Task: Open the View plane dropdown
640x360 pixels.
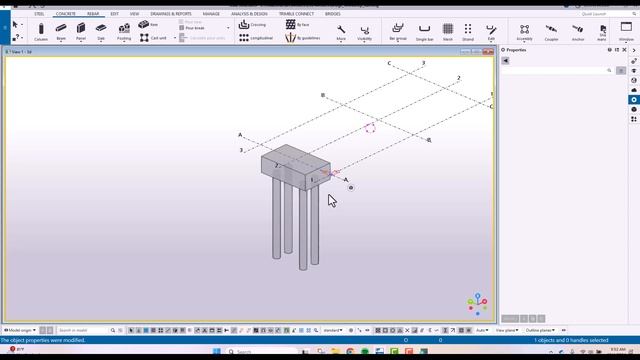Action: pyautogui.click(x=507, y=330)
